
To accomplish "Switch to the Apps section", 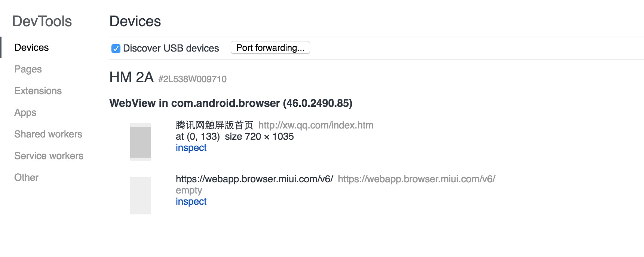I will [25, 112].
